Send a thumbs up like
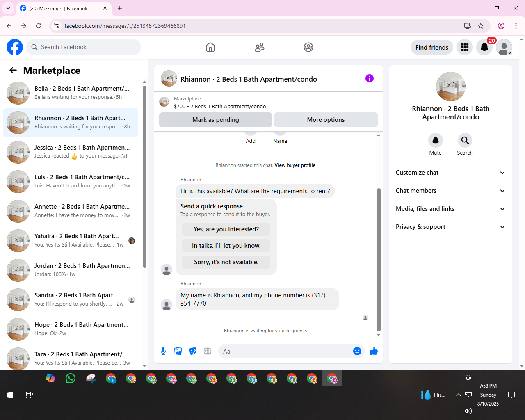 pos(374,351)
